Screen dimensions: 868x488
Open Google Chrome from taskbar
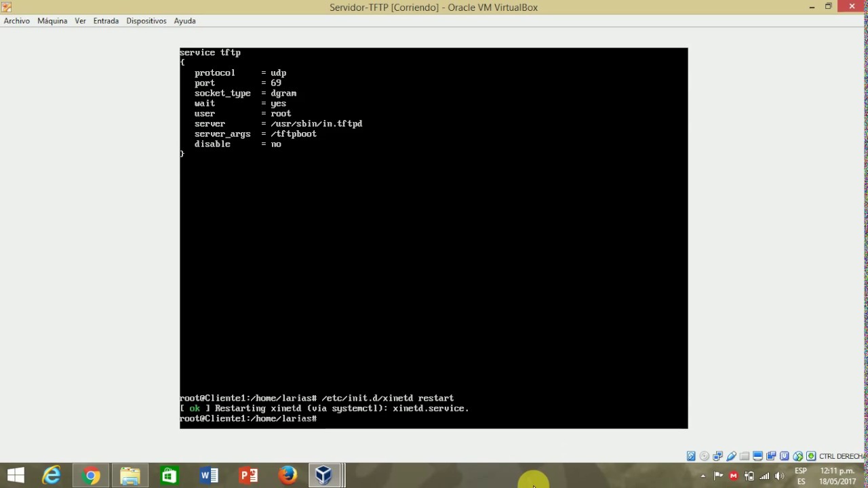tap(91, 476)
